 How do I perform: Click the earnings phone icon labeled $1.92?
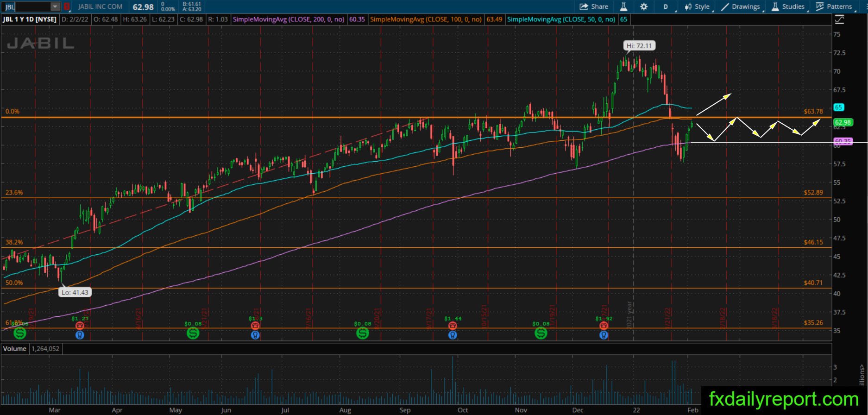[604, 326]
